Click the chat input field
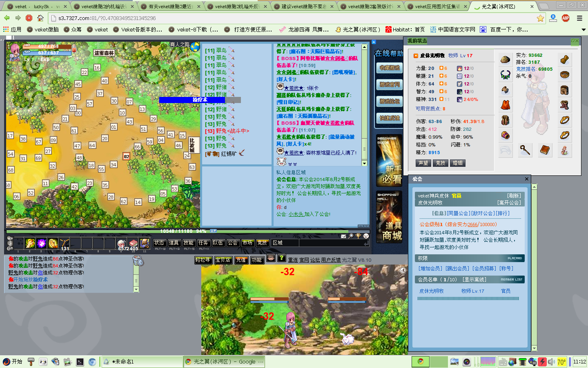This screenshot has width=588, height=368. click(x=333, y=243)
